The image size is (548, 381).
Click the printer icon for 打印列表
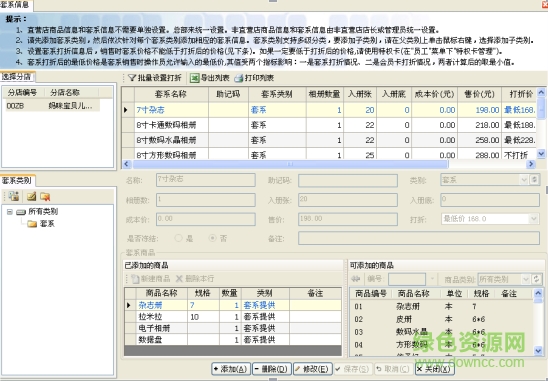[238, 78]
